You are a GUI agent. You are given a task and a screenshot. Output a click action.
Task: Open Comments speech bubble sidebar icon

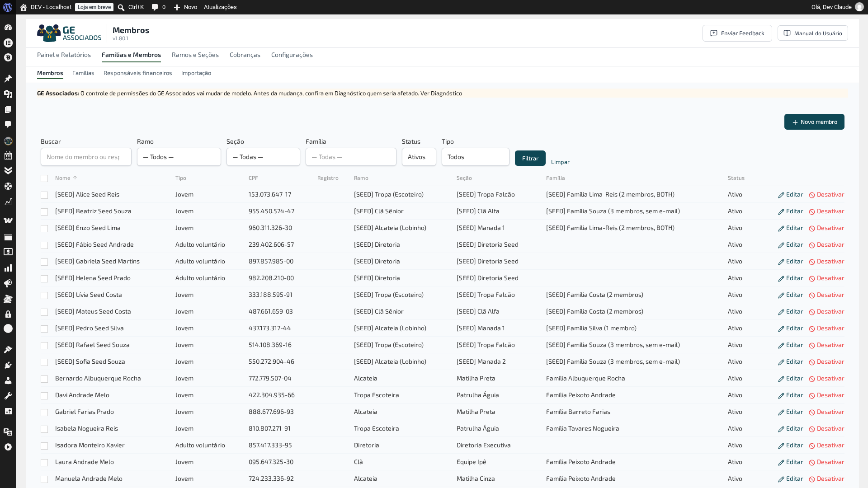(8, 125)
